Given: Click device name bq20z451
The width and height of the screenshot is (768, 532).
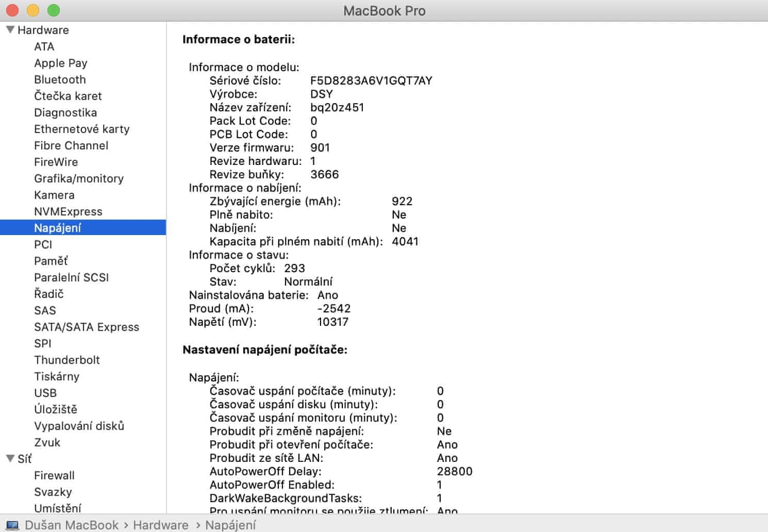Looking at the screenshot, I should [x=337, y=107].
